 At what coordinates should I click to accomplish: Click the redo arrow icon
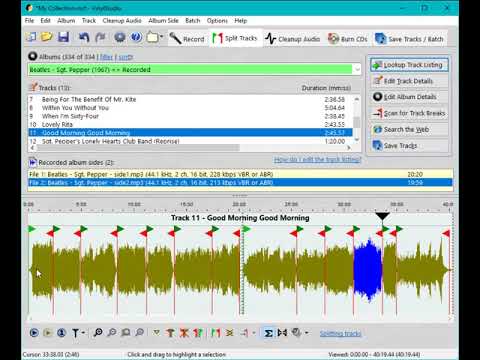[x=100, y=37]
